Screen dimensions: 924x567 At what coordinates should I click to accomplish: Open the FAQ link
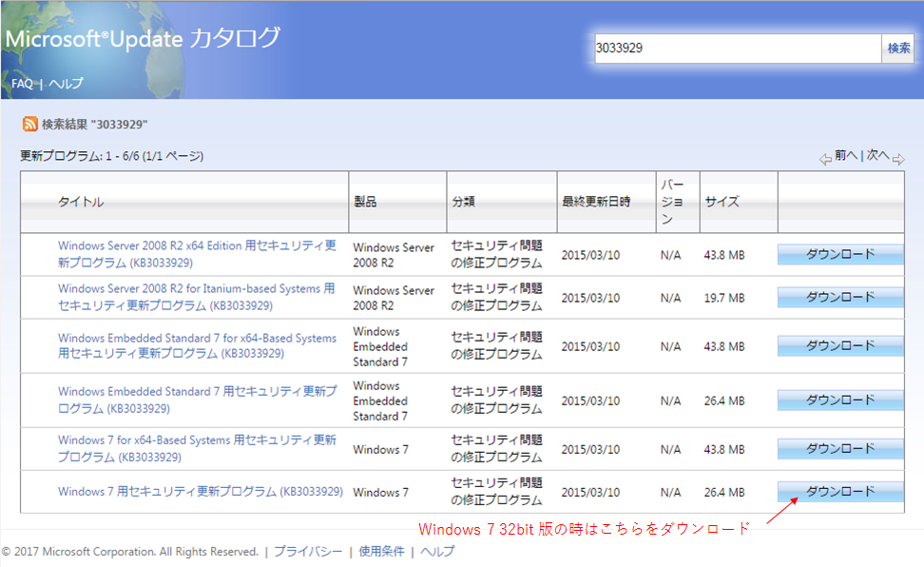tap(23, 83)
